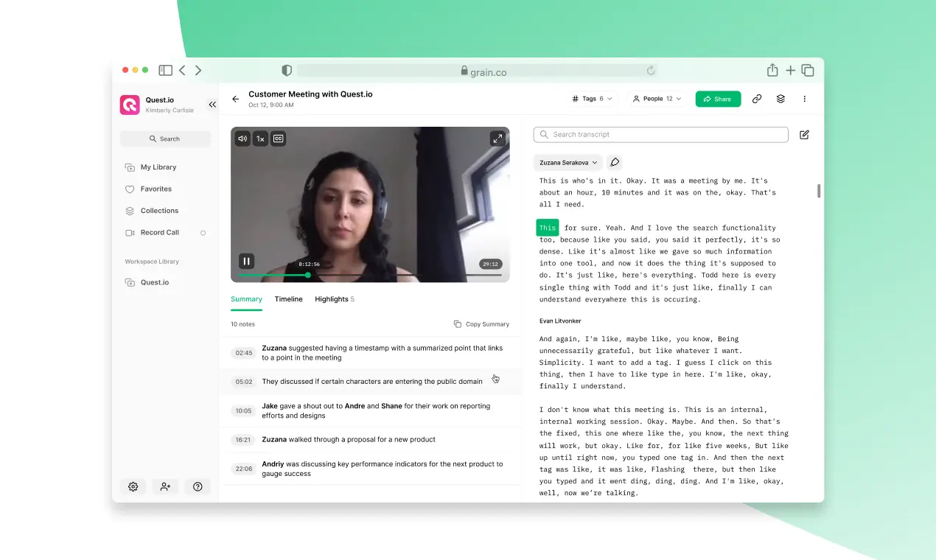The width and height of the screenshot is (936, 560).
Task: Open the three-dot more options menu
Action: point(804,99)
